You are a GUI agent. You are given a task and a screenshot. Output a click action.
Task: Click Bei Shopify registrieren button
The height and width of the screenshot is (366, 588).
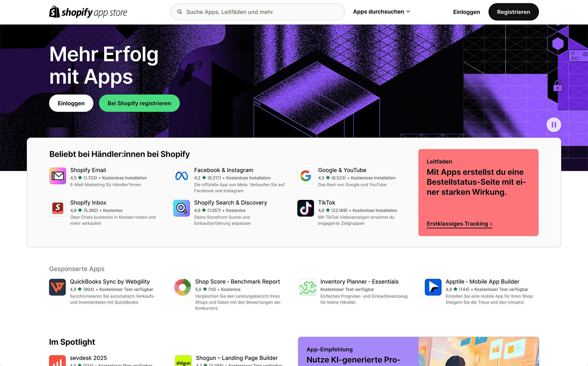[x=139, y=103]
